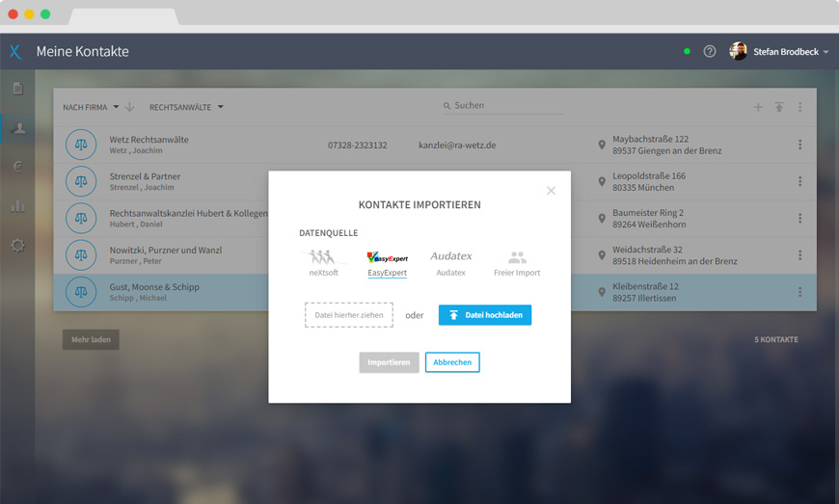Click the greyed Importieren button

(389, 362)
